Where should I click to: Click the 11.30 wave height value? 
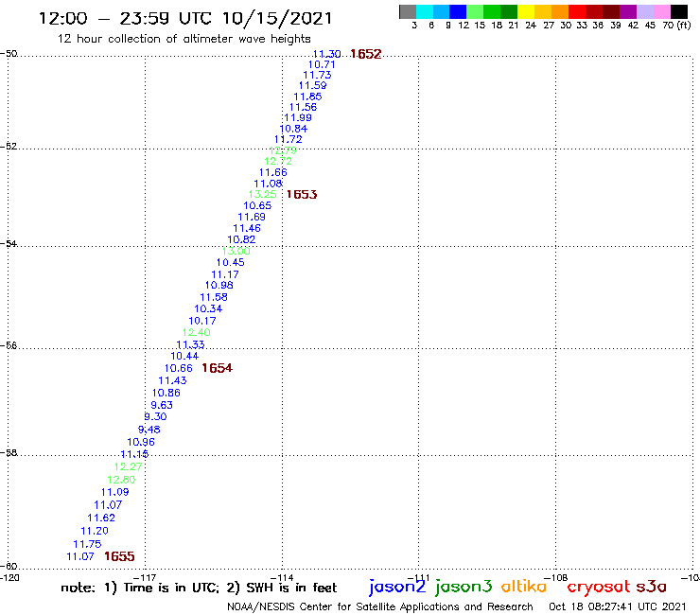(326, 54)
